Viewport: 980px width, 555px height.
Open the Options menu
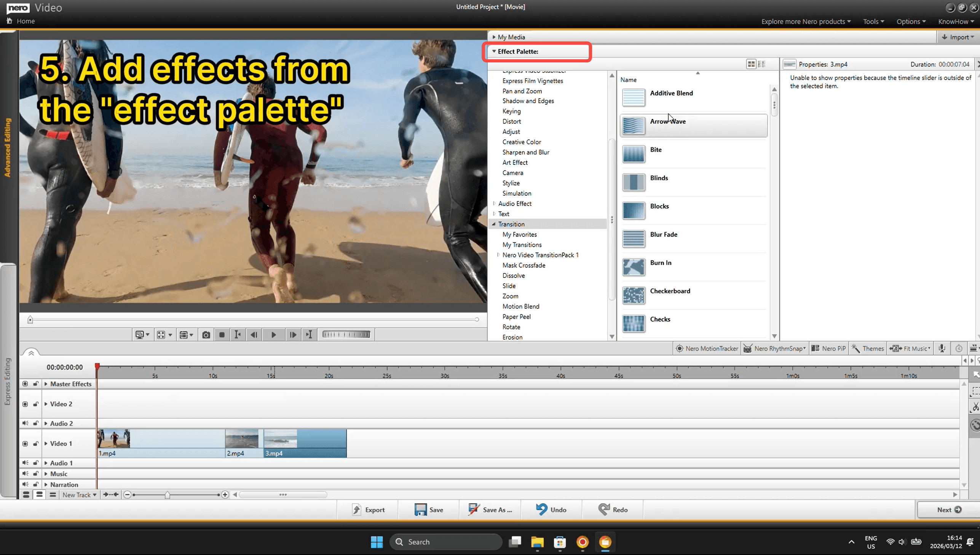pos(911,21)
